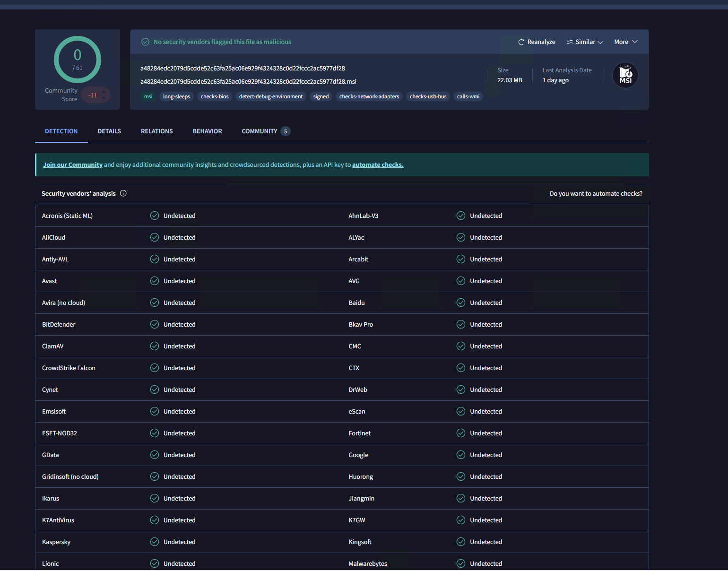
Task: Click the long-sleeps tag
Action: click(x=177, y=96)
